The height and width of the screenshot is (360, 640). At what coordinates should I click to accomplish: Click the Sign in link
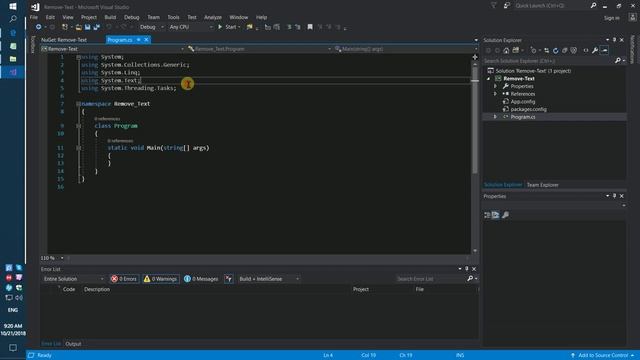click(611, 18)
